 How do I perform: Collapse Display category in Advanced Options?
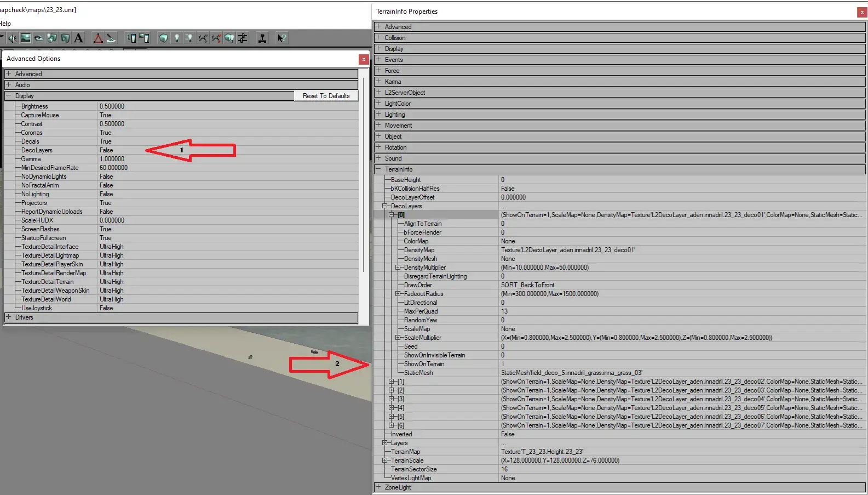coord(8,95)
